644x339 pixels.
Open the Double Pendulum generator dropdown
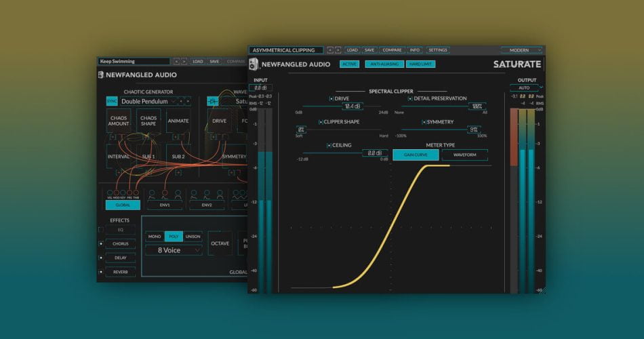coord(148,101)
